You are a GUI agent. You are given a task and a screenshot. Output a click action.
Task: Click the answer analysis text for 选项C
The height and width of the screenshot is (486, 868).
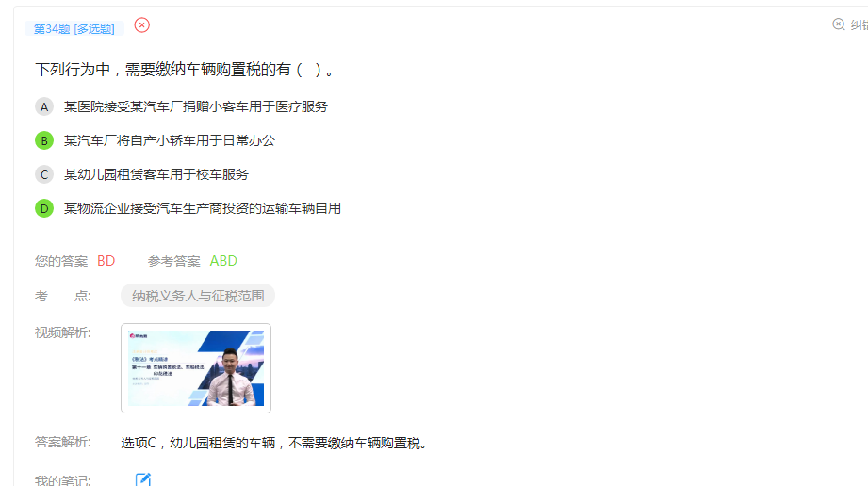click(x=273, y=443)
